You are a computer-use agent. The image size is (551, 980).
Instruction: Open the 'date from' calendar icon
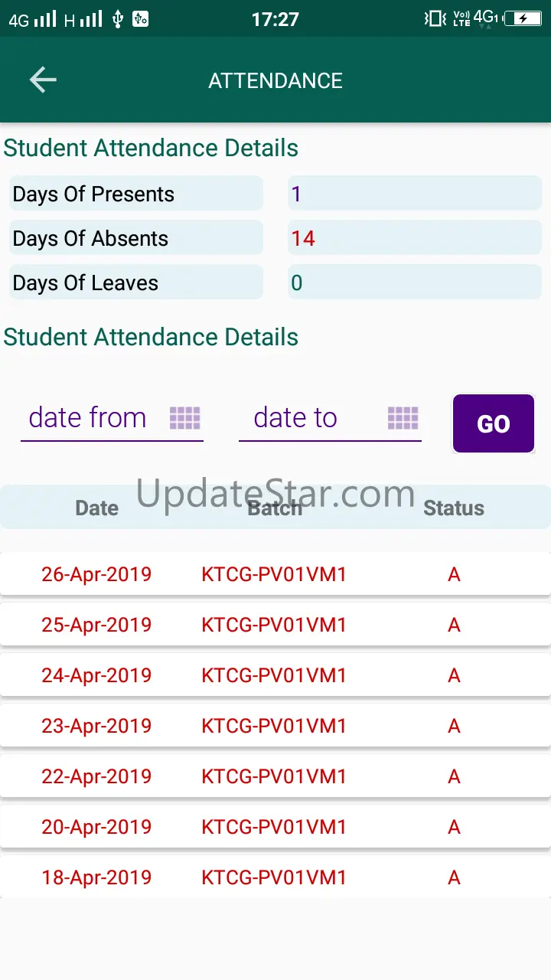click(x=184, y=418)
